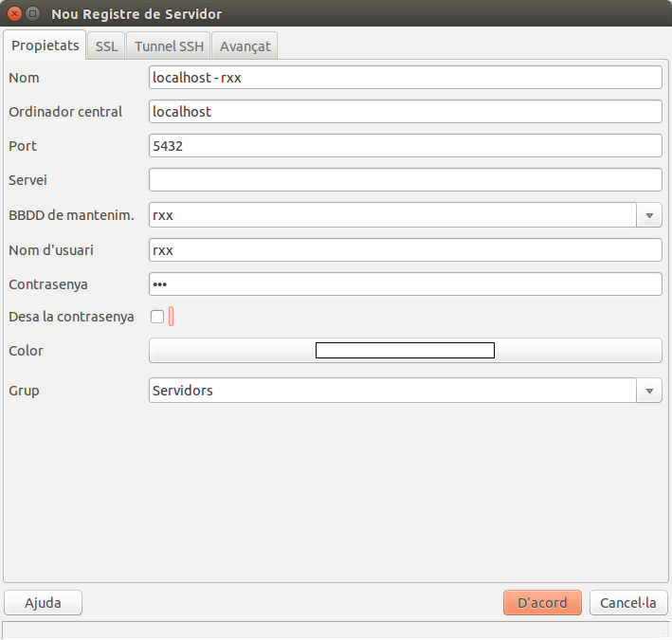Click the Port field showing 5432
Viewport: 672px width, 640px height.
(405, 146)
